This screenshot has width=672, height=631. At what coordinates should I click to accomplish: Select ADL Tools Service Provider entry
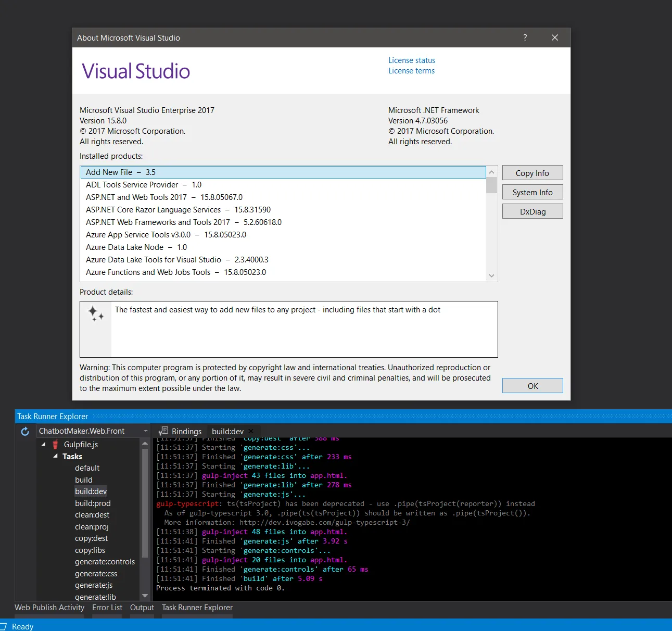(283, 185)
